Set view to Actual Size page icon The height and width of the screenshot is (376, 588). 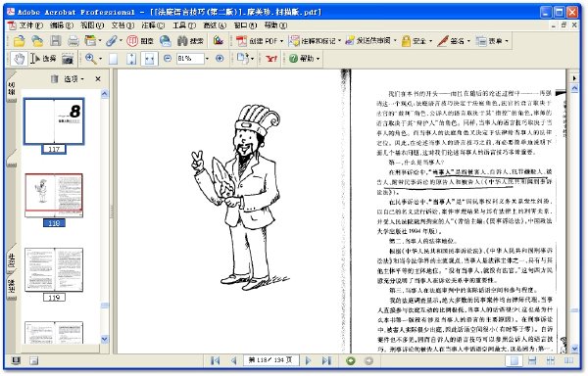(x=114, y=59)
